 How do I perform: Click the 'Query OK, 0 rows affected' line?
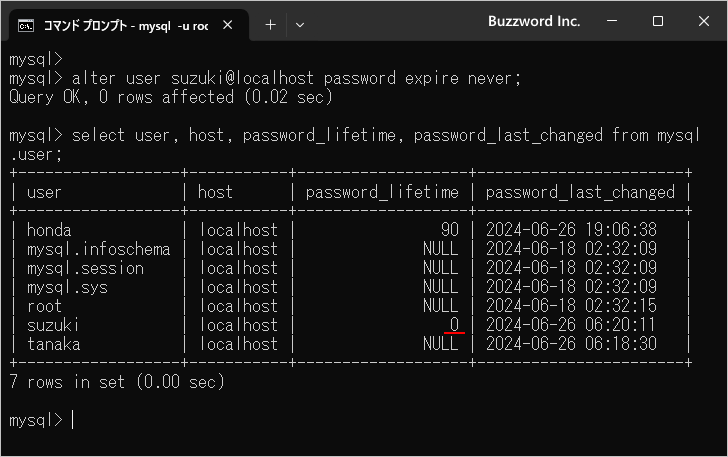click(x=170, y=97)
